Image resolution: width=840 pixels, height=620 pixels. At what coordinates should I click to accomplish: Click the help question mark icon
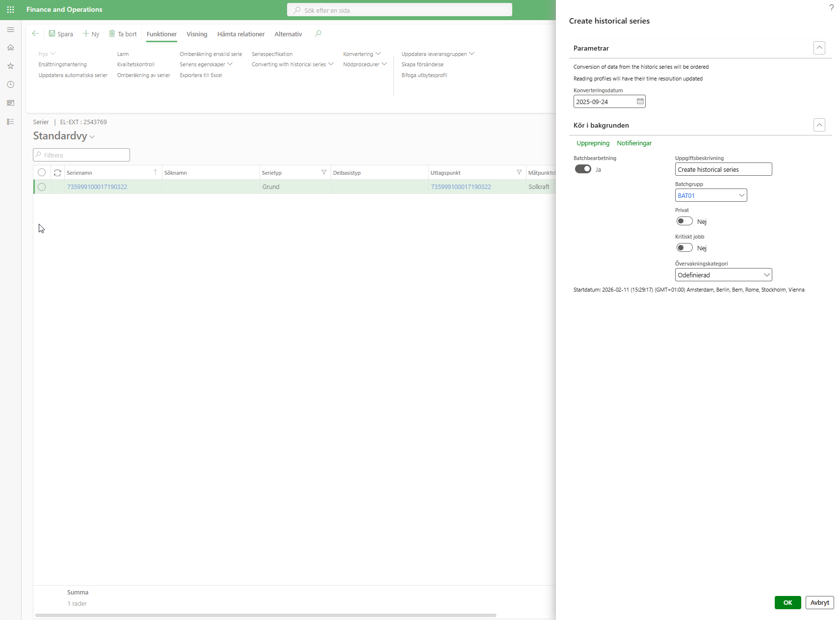pos(831,8)
